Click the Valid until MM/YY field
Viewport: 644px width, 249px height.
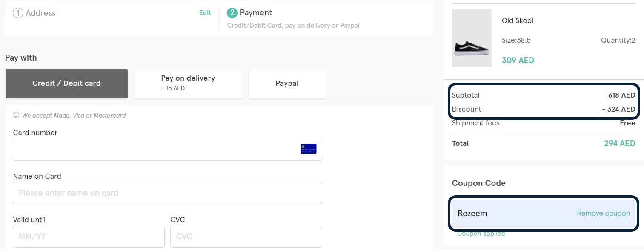point(89,236)
